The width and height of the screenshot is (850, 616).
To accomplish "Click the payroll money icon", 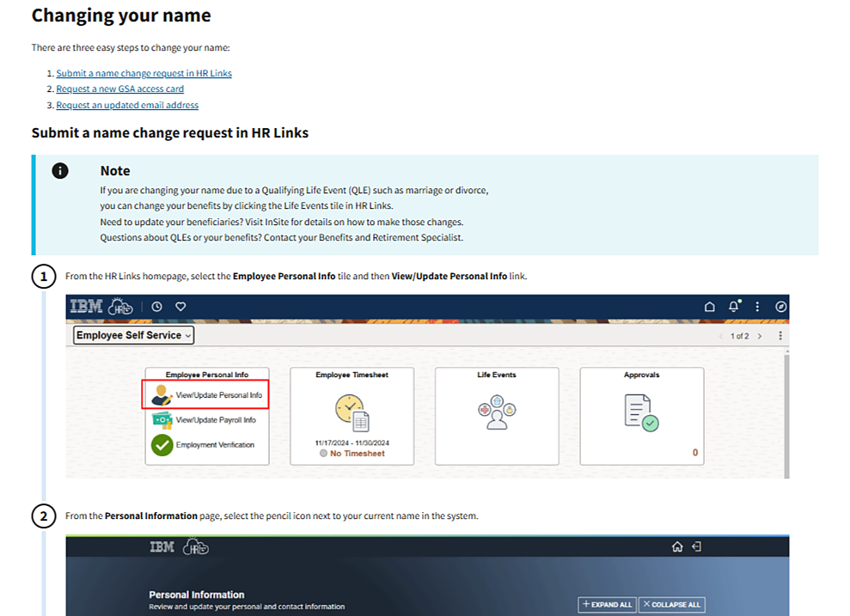I will point(162,420).
